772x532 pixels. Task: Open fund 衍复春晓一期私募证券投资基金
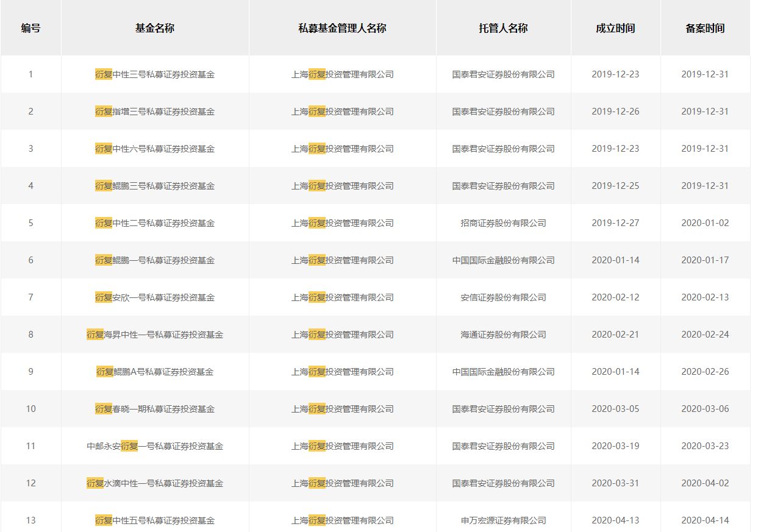click(155, 409)
